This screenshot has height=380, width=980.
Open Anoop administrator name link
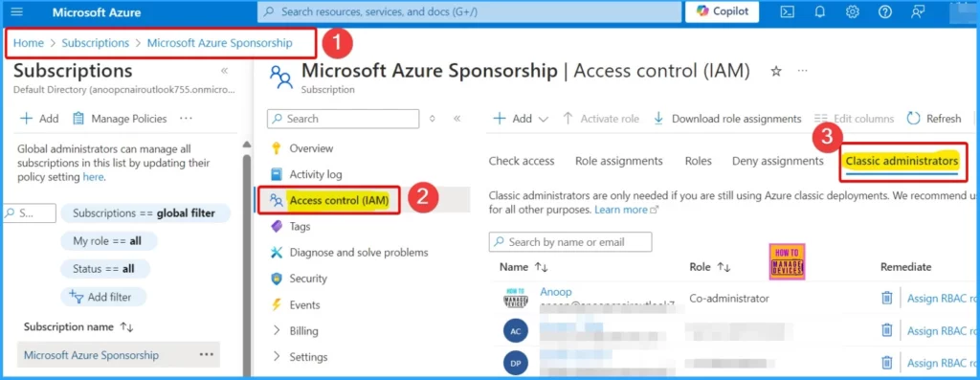[556, 292]
